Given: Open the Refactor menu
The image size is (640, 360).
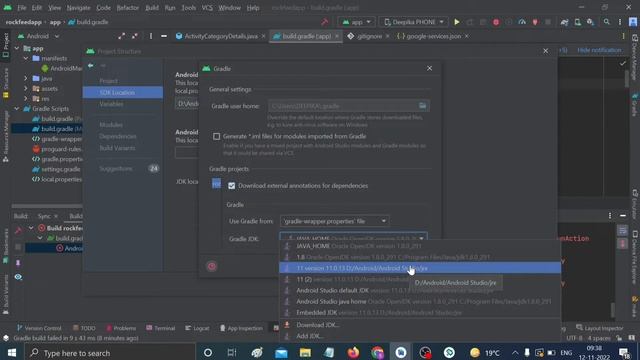Looking at the screenshot, I should (127, 8).
